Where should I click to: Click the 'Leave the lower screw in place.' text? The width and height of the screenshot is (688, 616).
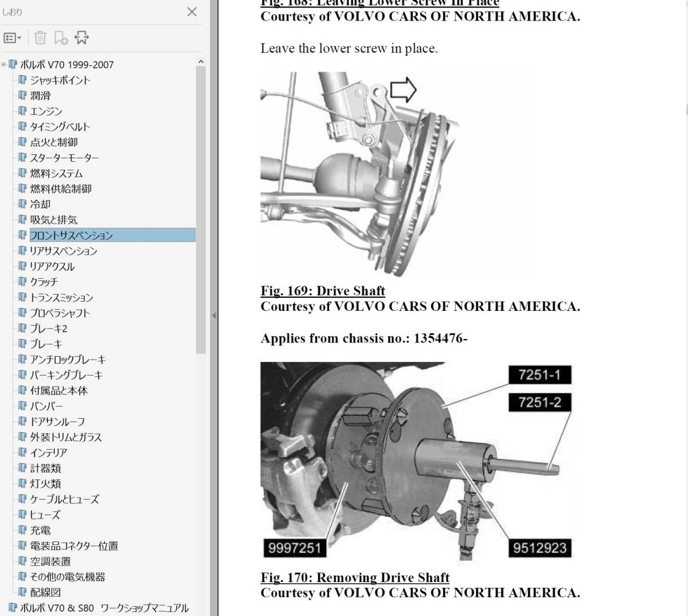tap(349, 48)
